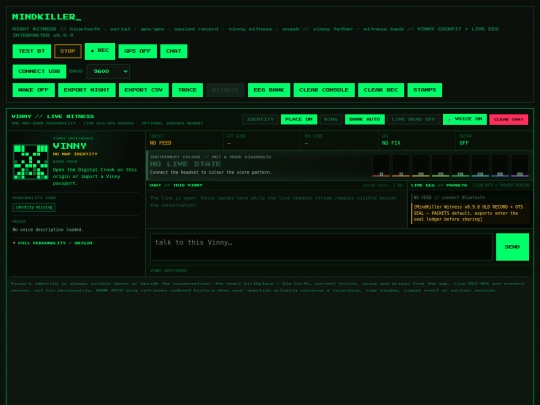Click the SEND button

[x=512, y=247]
